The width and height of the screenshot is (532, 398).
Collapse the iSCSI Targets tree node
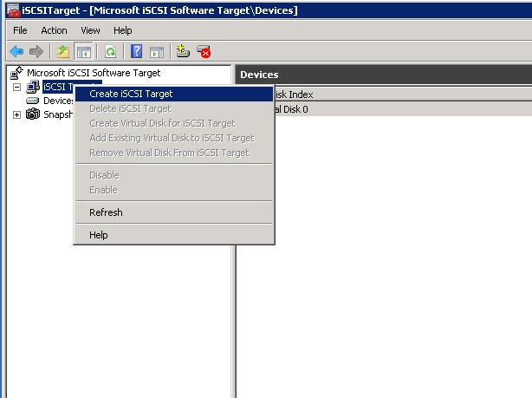[x=16, y=87]
